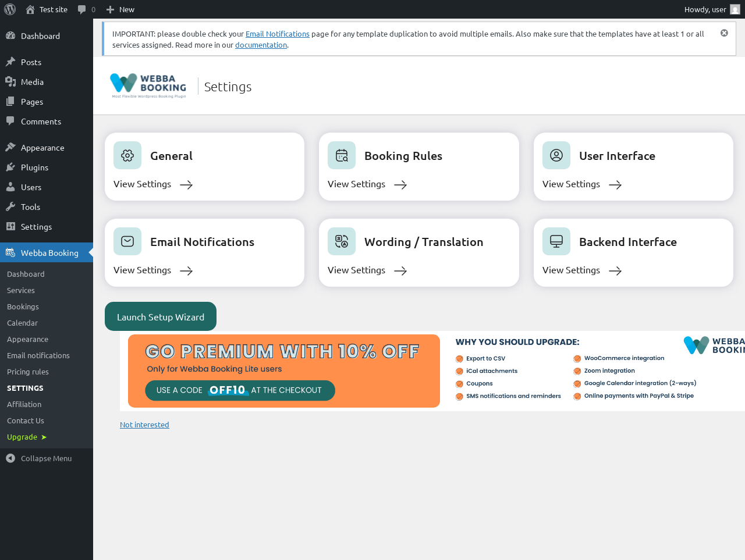Open SETTINGS submenu item
745x560 pixels.
[25, 388]
